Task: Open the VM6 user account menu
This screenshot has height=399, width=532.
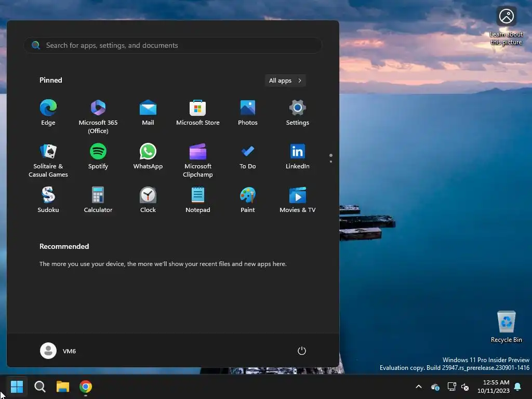Action: [x=58, y=351]
